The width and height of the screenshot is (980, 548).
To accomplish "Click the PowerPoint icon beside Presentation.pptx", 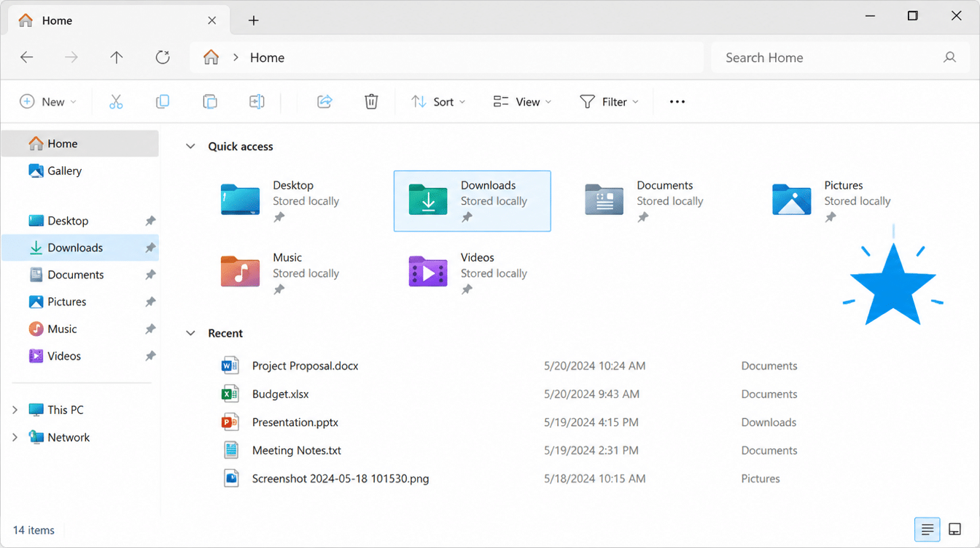I will tap(230, 422).
